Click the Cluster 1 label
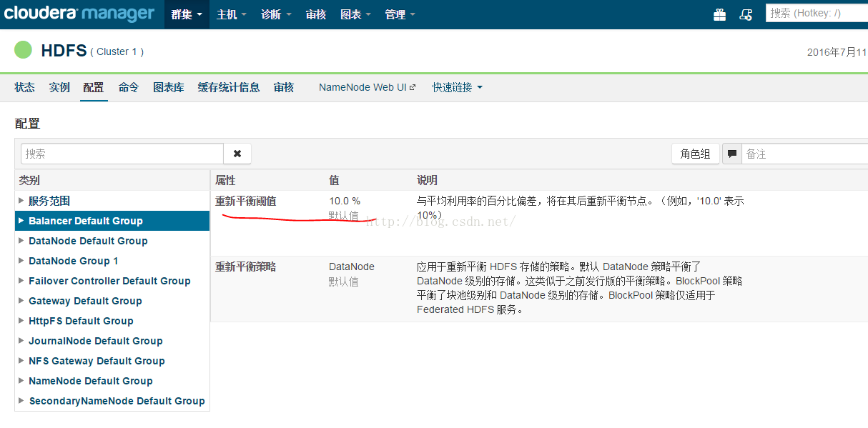 (117, 51)
